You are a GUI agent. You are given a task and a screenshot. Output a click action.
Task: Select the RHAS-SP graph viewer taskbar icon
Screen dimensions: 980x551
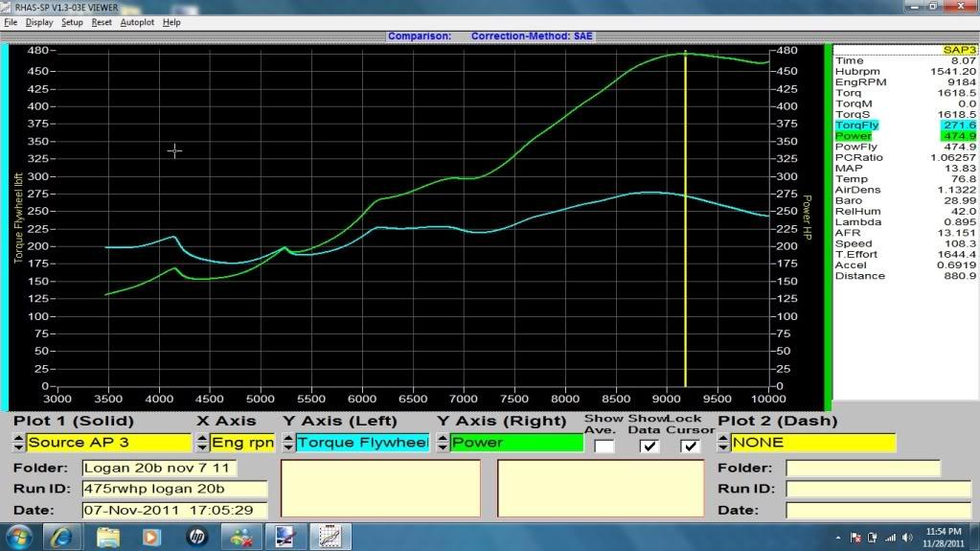tap(330, 538)
